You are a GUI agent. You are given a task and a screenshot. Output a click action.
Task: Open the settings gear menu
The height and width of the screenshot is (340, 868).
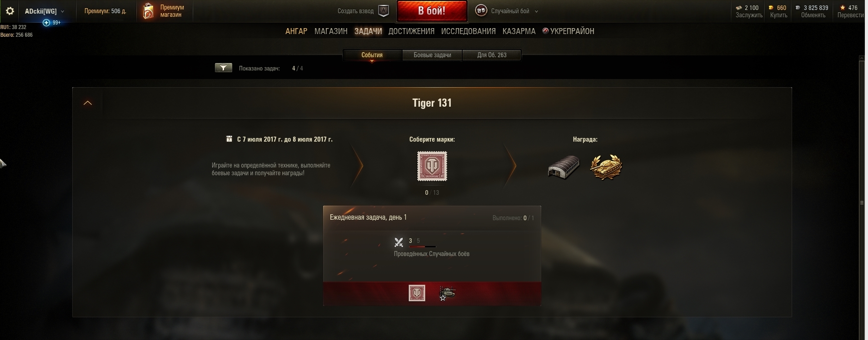click(x=10, y=11)
